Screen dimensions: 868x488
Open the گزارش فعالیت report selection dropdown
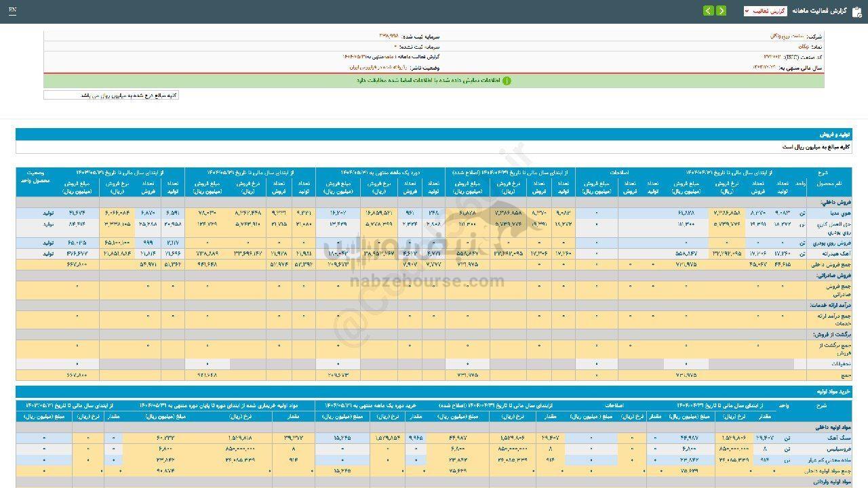pos(765,12)
